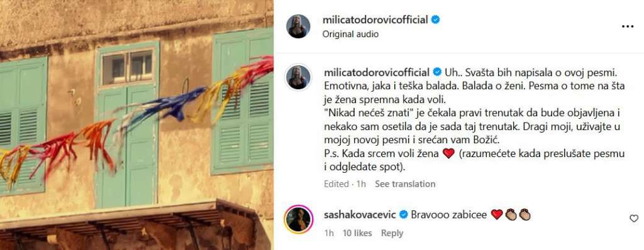Open the three-dot more options menu

[627, 26]
